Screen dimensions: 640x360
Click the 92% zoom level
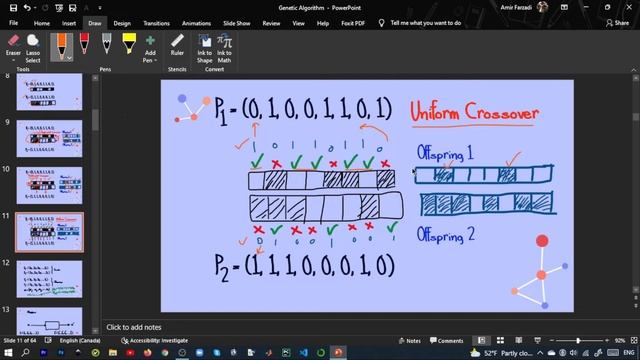coord(620,340)
